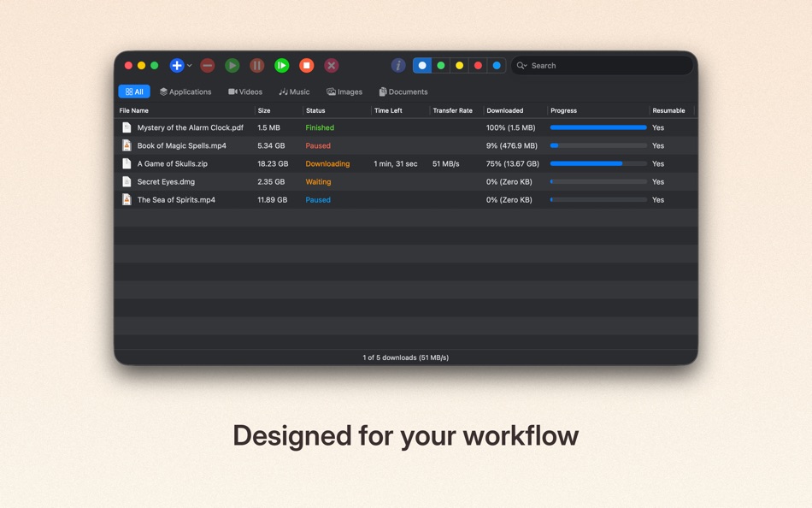This screenshot has height=508, width=812.
Task: Sort by Transfer Rate column header
Action: (453, 110)
